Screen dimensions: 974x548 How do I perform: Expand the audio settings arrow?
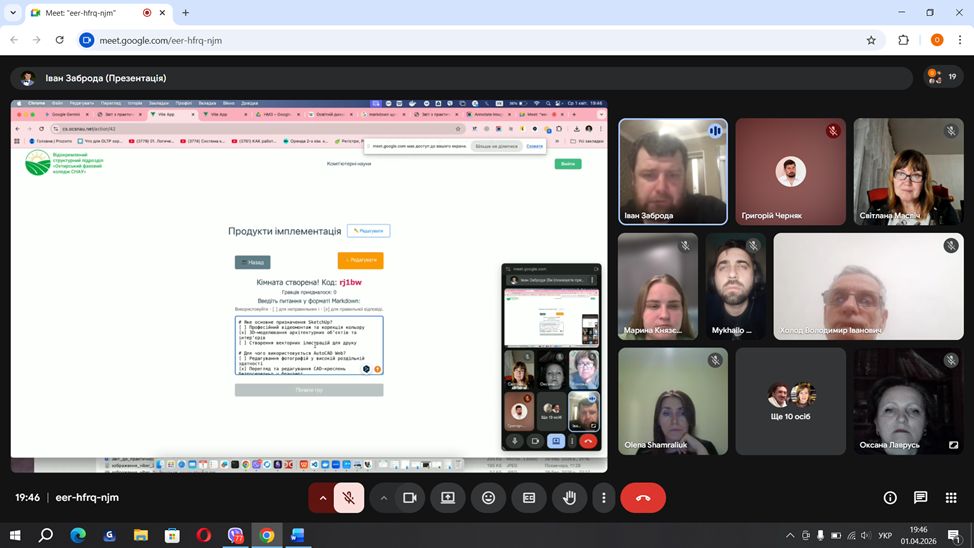coord(322,497)
